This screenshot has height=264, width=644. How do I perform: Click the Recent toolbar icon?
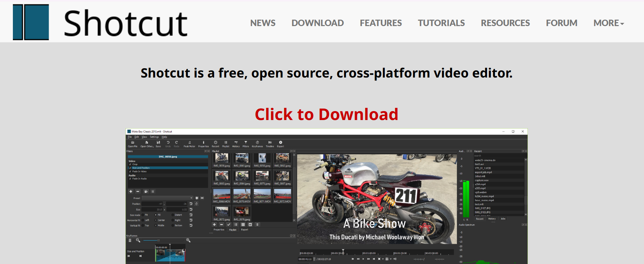pos(215,144)
